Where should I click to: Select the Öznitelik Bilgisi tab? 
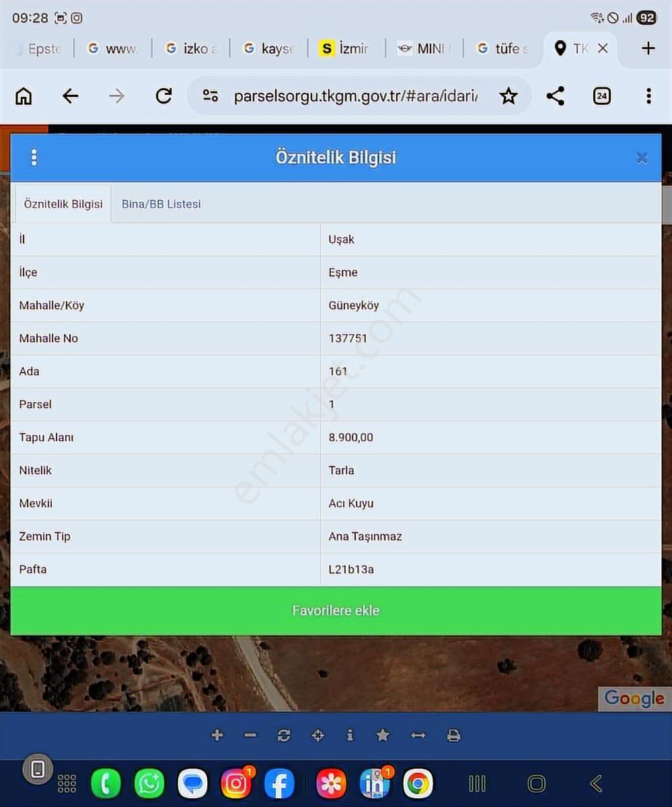[x=63, y=203]
